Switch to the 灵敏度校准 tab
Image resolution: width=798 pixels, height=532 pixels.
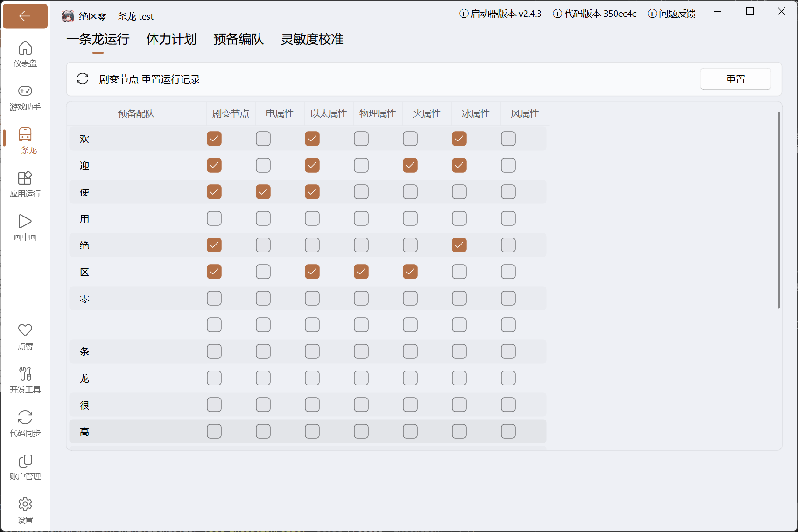click(312, 39)
